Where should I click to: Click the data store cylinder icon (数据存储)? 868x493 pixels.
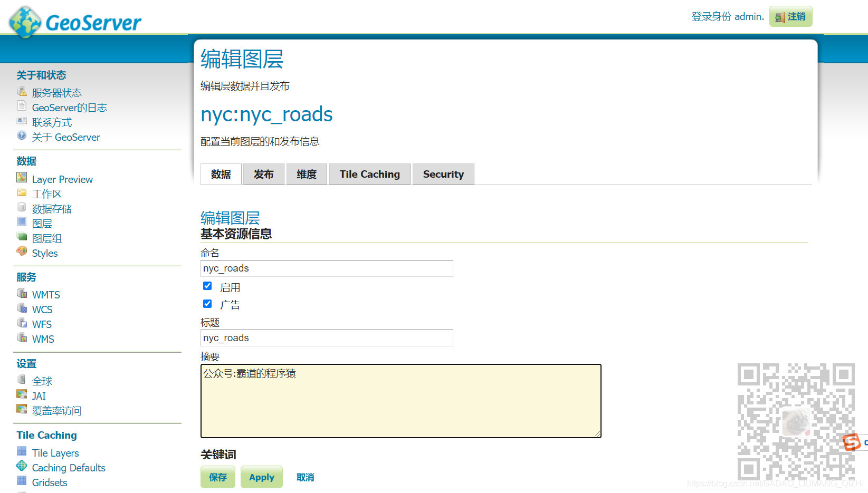pos(22,207)
